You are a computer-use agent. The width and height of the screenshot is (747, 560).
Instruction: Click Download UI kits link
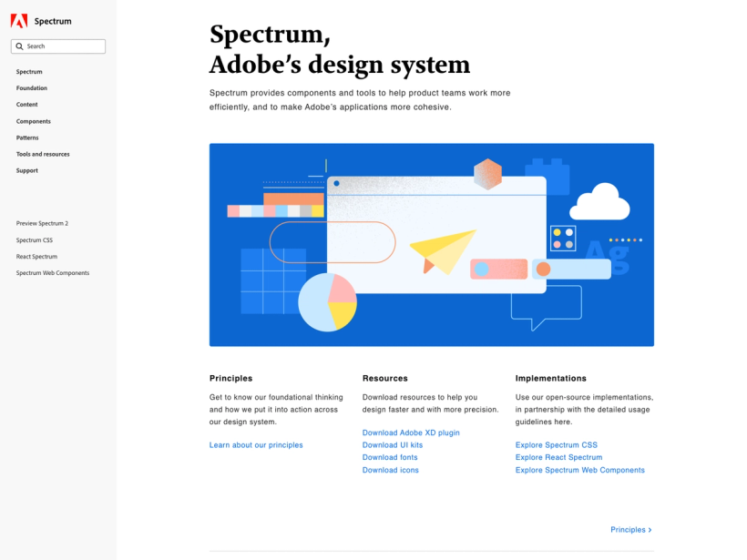393,445
